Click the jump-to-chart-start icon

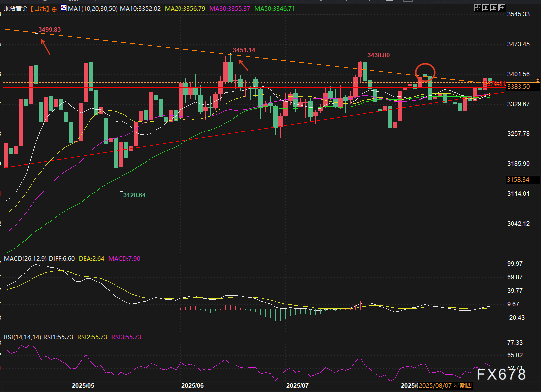click(x=485, y=8)
